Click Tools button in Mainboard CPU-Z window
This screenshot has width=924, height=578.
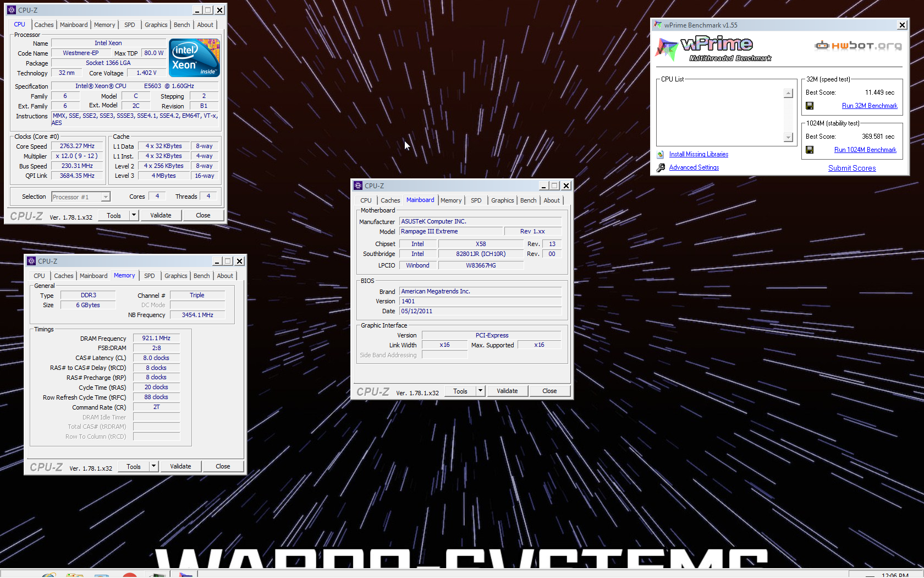click(460, 391)
